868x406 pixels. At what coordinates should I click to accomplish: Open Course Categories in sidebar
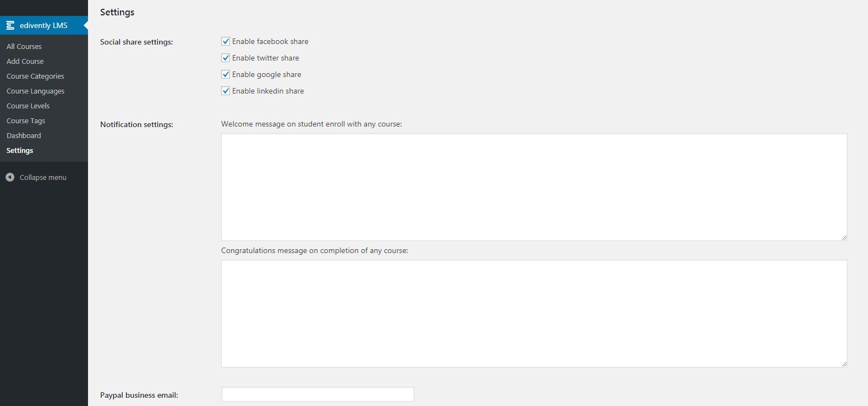[x=35, y=76]
